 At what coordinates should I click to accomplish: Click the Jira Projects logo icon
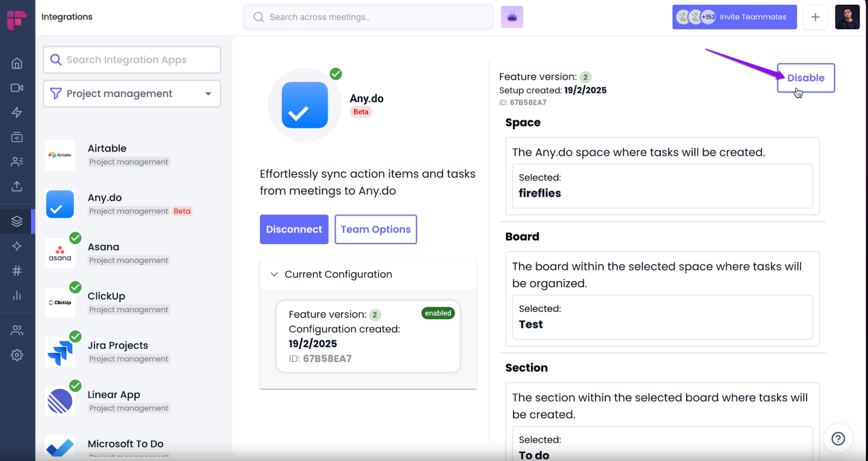(x=60, y=352)
